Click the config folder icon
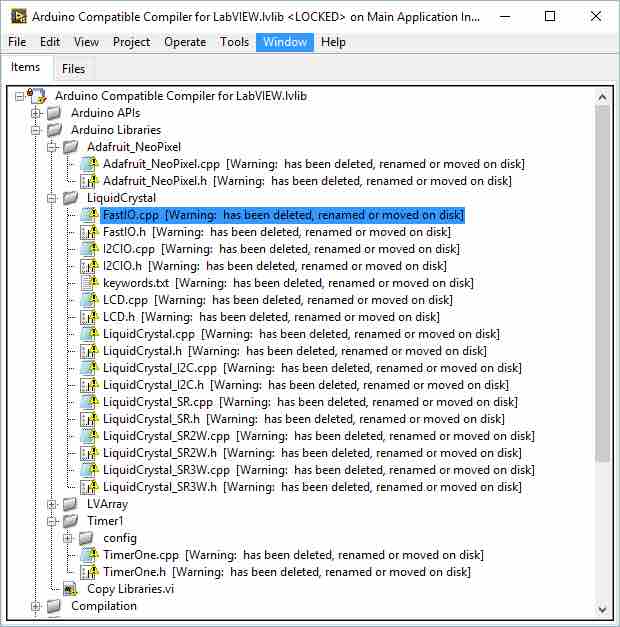Screen dimensions: 620x627 point(86,538)
